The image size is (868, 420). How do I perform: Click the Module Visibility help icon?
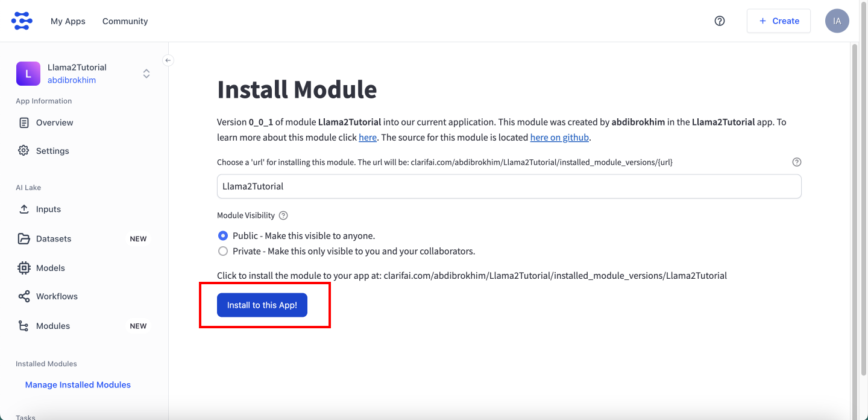[283, 215]
